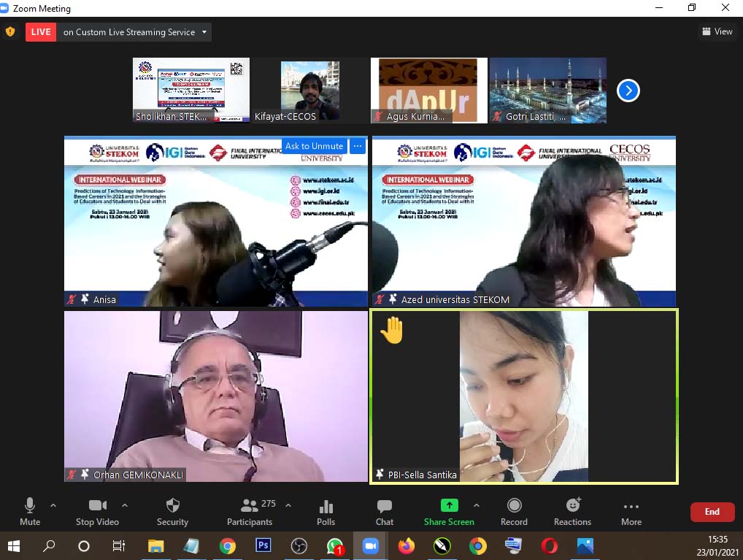
Task: Mute the microphone in Zoom toolbar
Action: (x=29, y=511)
